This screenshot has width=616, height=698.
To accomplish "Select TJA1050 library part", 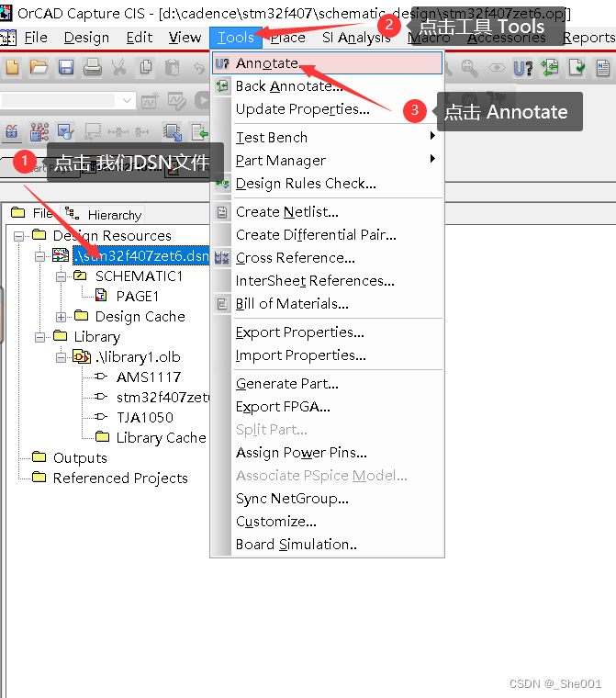I will (145, 418).
